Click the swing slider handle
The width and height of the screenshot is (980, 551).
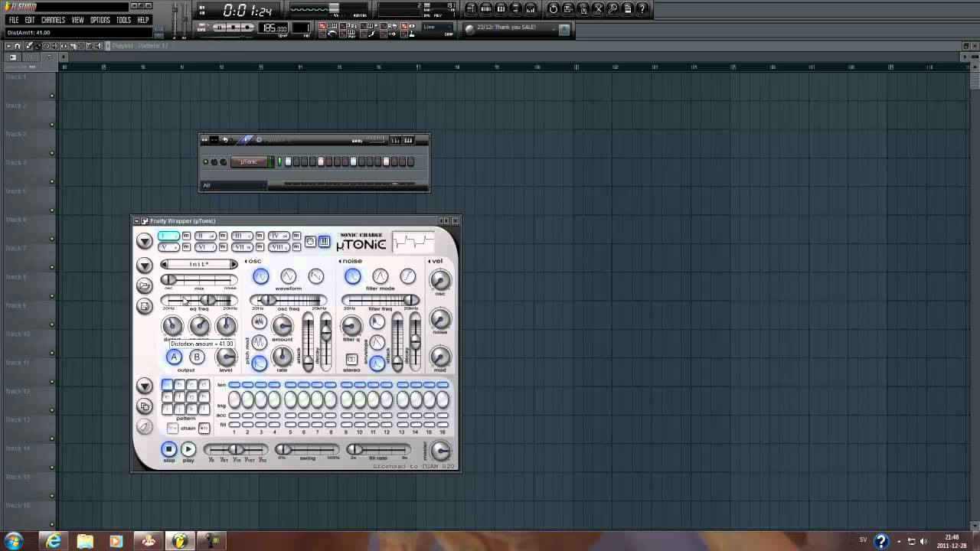[283, 450]
